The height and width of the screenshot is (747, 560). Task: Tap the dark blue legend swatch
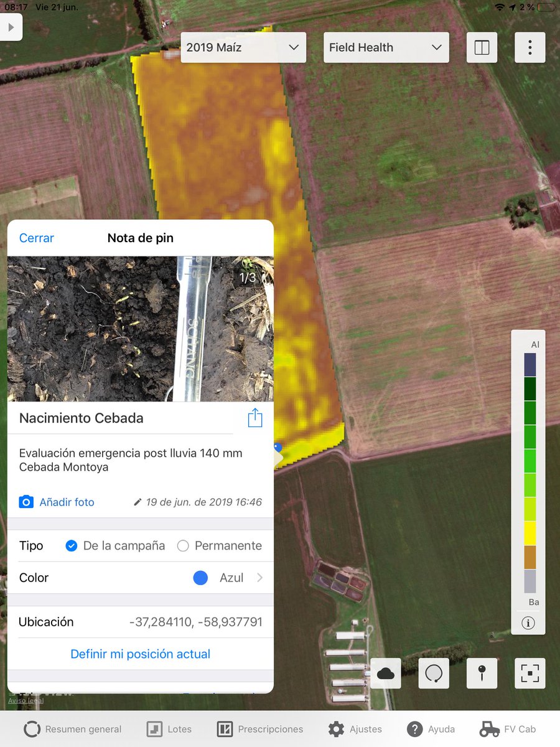point(530,365)
